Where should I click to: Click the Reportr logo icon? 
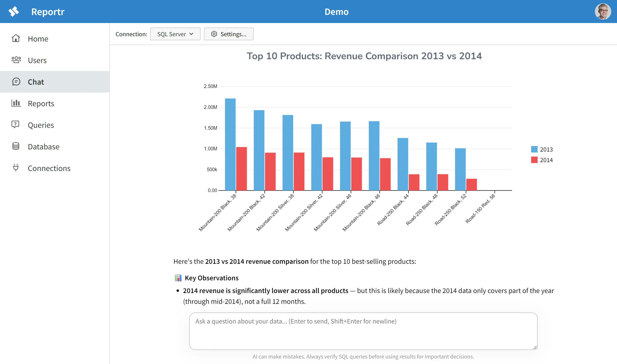[14, 12]
